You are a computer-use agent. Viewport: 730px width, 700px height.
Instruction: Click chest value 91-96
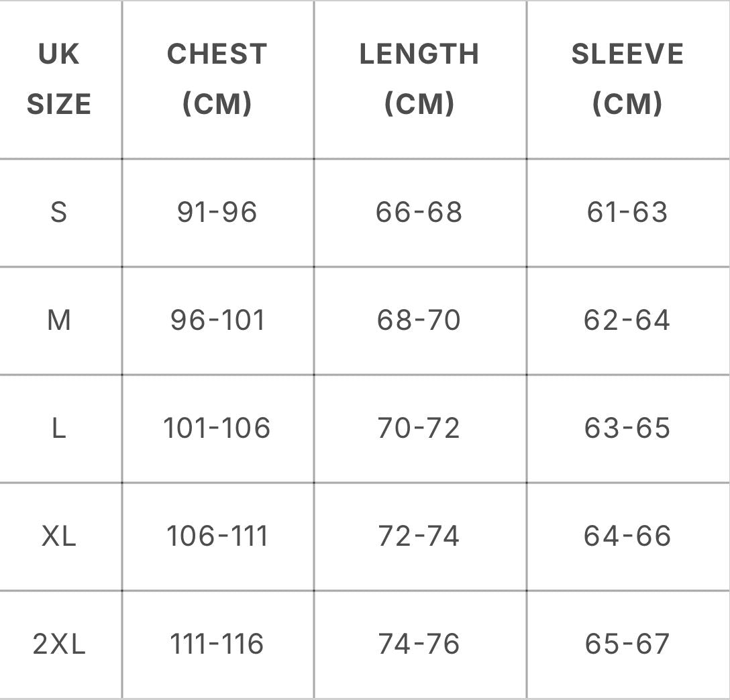(217, 213)
